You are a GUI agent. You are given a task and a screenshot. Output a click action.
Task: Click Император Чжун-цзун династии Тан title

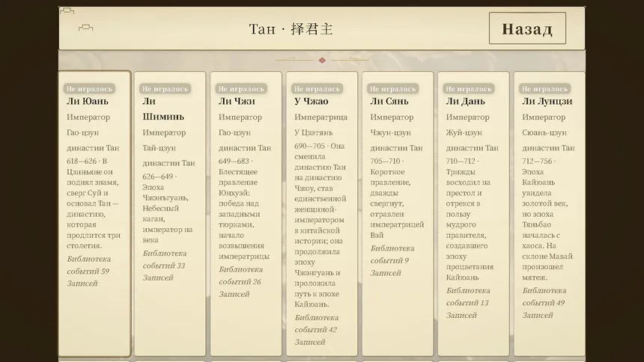[396, 132]
